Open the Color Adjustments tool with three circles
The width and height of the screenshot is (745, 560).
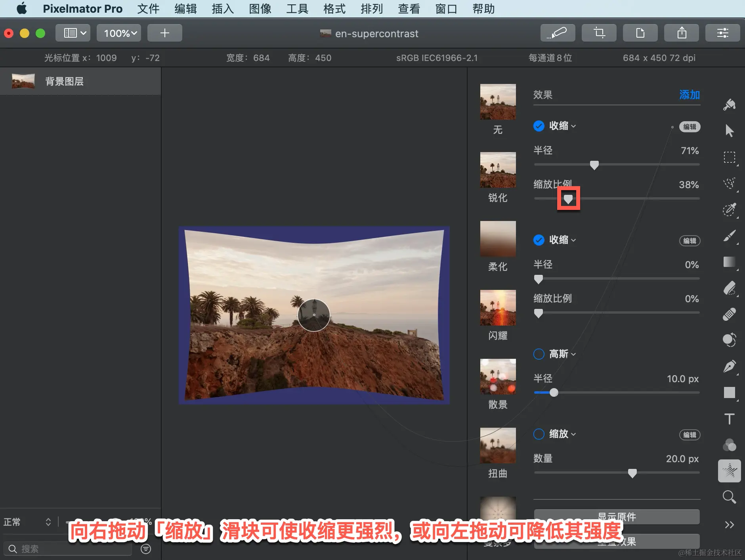pyautogui.click(x=729, y=445)
